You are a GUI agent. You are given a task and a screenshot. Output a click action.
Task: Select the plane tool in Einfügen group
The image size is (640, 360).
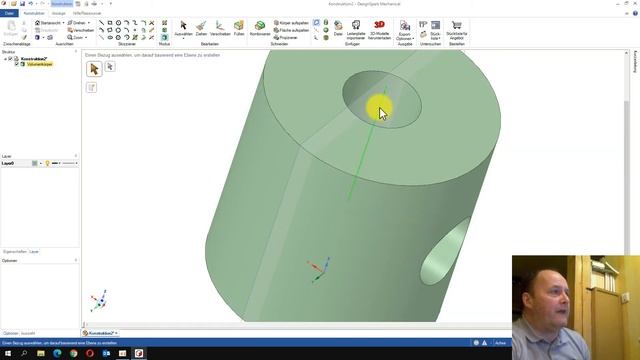tap(316, 23)
